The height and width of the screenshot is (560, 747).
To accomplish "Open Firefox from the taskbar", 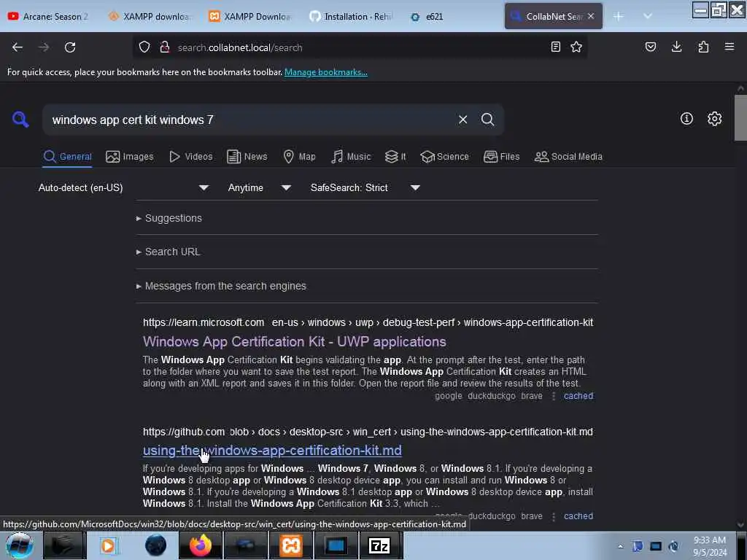I will (x=201, y=545).
